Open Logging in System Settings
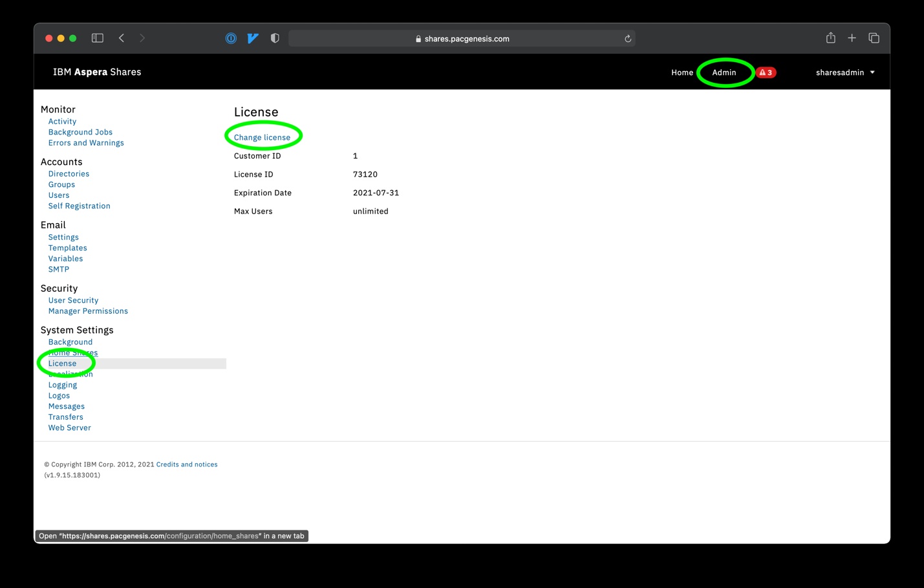The height and width of the screenshot is (588, 924). pyautogui.click(x=62, y=385)
